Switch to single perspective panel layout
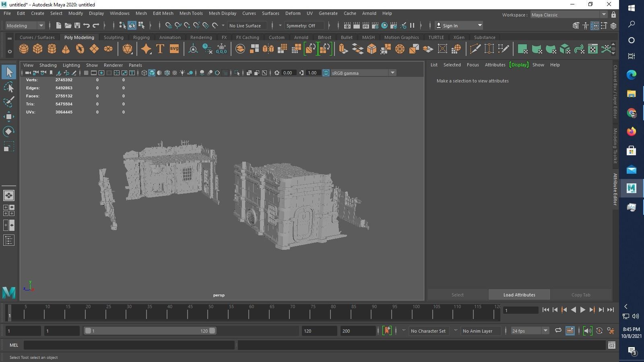Viewport: 644px width, 362px height. coord(9,195)
